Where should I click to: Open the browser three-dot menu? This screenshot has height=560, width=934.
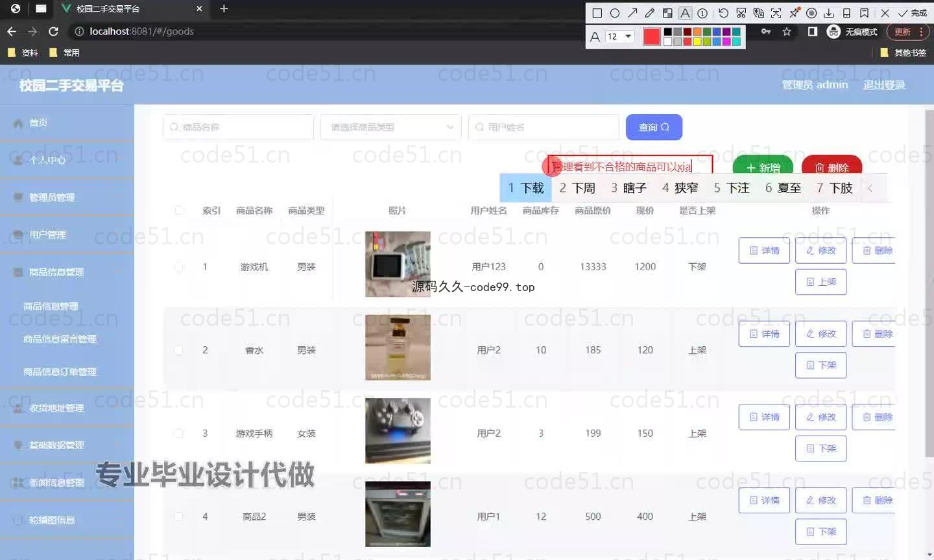tap(920, 31)
